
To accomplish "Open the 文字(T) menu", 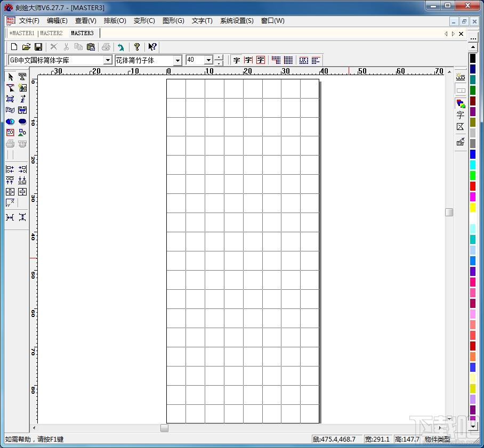I will click(x=202, y=21).
